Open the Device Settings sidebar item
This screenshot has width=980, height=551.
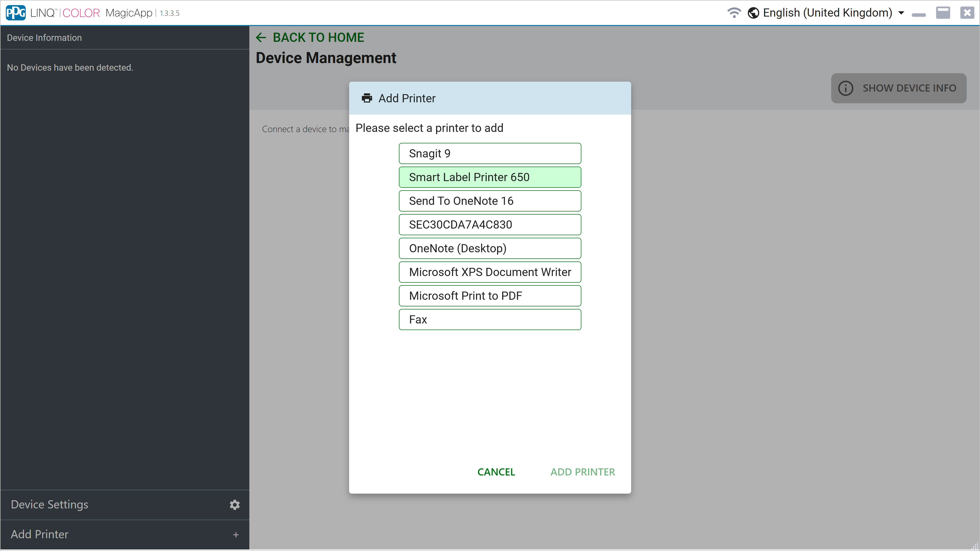tap(50, 505)
